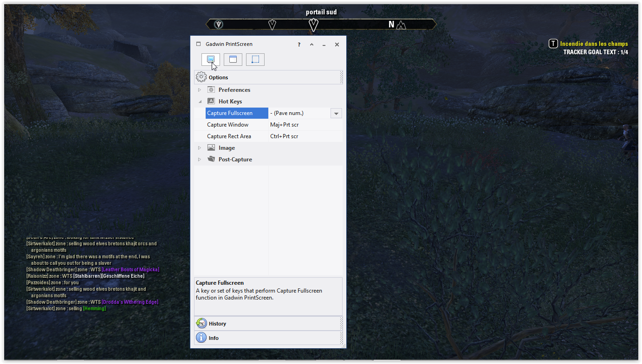Click the [Geschliffene Eiche] chat link
Viewport: 642px width, 364px height.
click(x=123, y=276)
